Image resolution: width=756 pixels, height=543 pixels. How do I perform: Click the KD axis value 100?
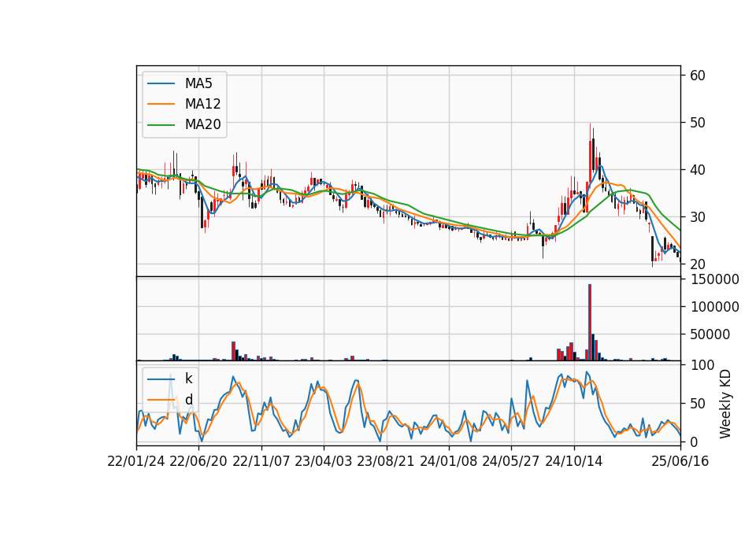(702, 364)
